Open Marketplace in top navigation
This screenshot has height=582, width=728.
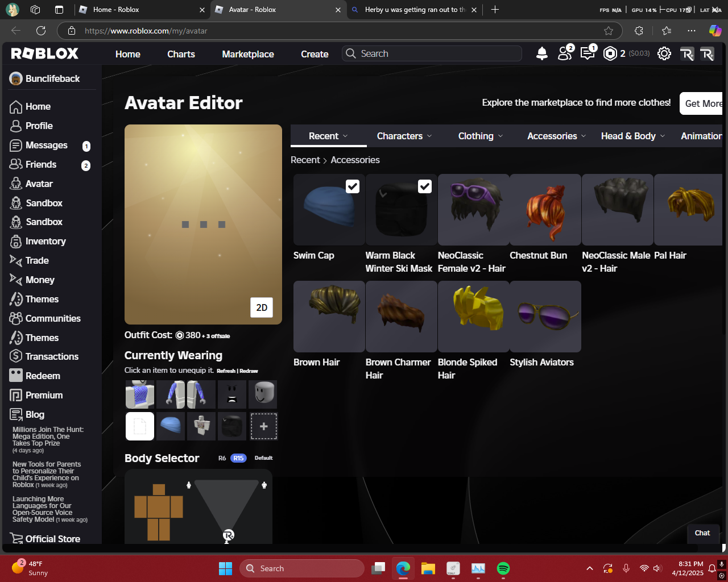[x=248, y=54]
